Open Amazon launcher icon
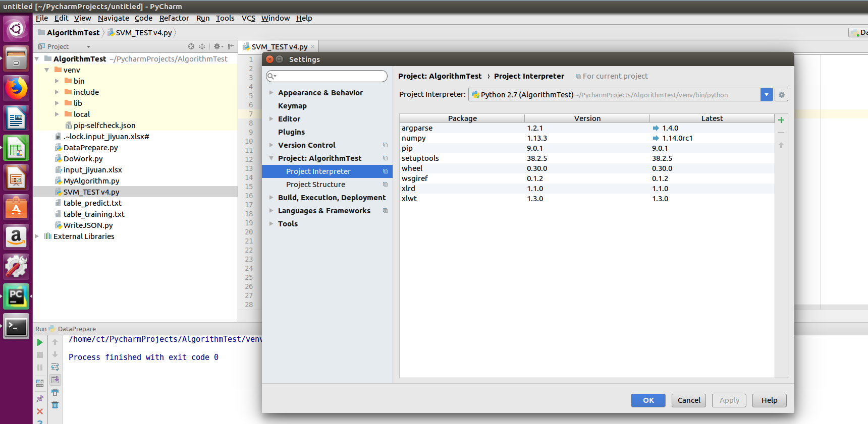The width and height of the screenshot is (868, 424). (16, 237)
